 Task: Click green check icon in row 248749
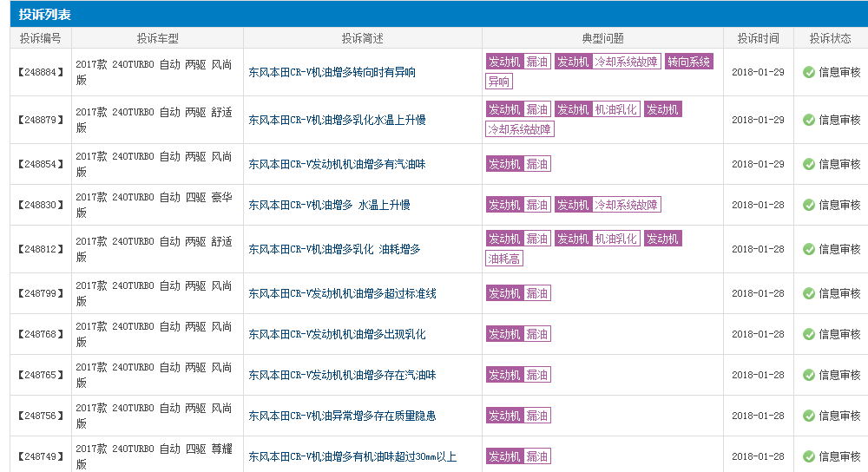click(x=809, y=456)
